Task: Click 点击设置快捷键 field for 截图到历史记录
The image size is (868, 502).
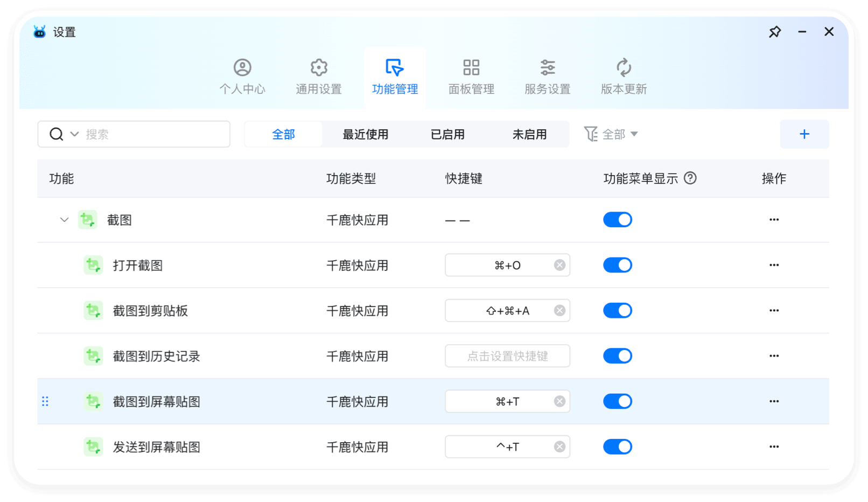Action: pos(507,355)
